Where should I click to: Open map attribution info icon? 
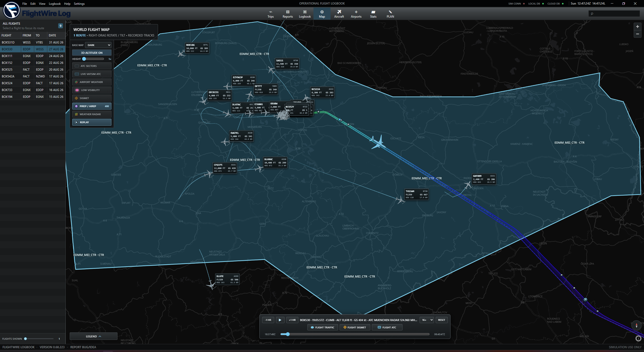(x=638, y=338)
